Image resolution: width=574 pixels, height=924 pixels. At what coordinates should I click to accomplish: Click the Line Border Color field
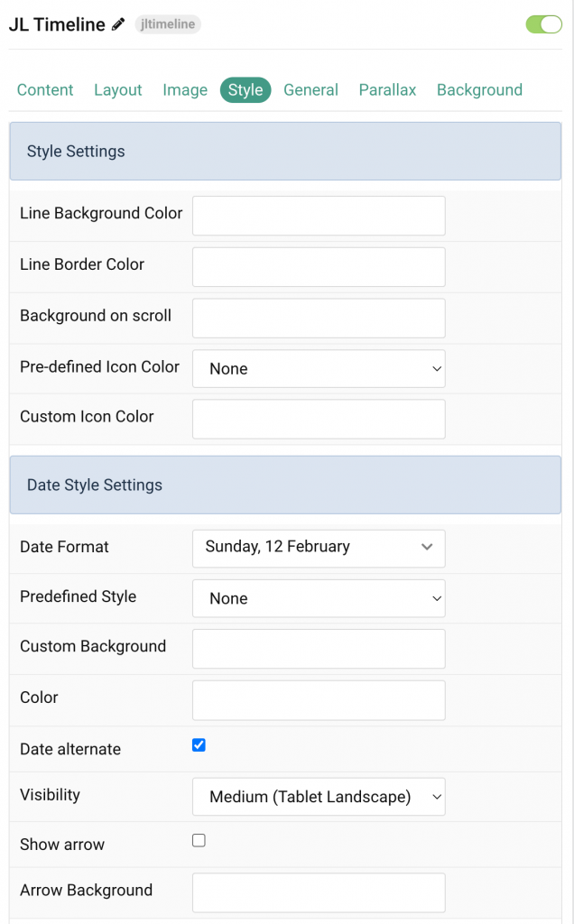pos(318,266)
